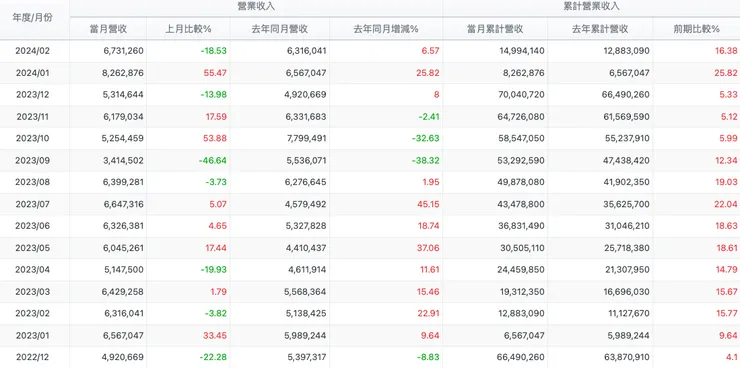Click the cumulative value 14,994,140
740x368 pixels.
522,51
